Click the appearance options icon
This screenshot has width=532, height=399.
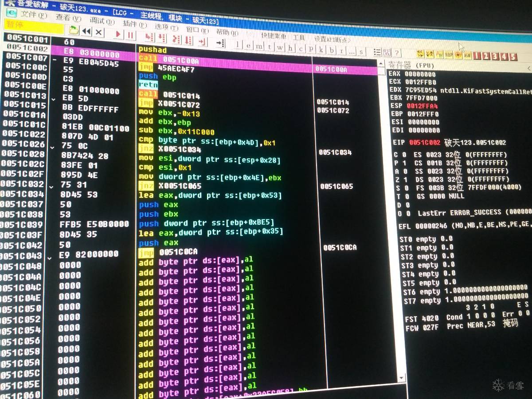pyautogui.click(x=387, y=53)
